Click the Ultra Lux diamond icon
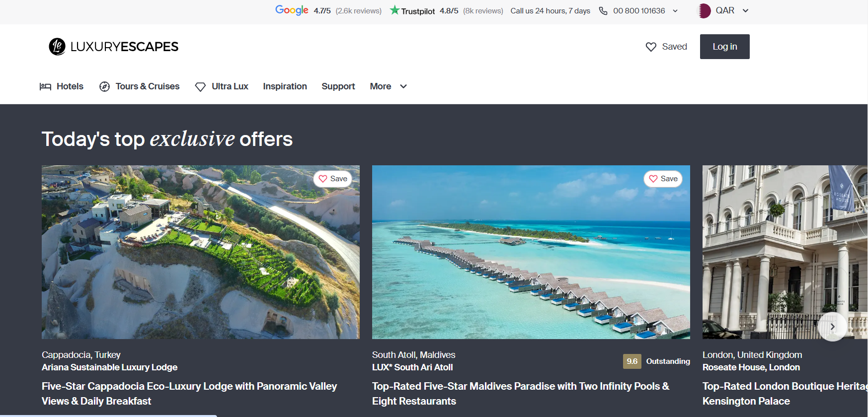Viewport: 868px width, 417px height. [x=200, y=87]
